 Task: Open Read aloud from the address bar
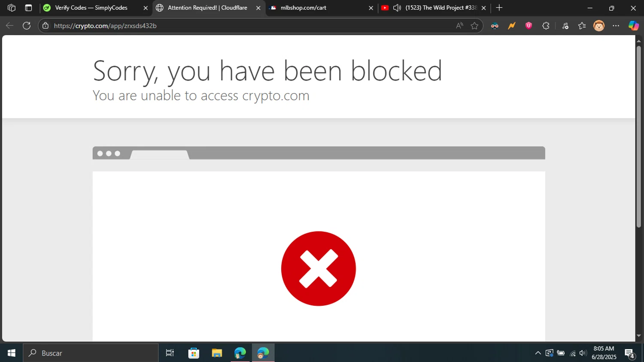pos(459,26)
